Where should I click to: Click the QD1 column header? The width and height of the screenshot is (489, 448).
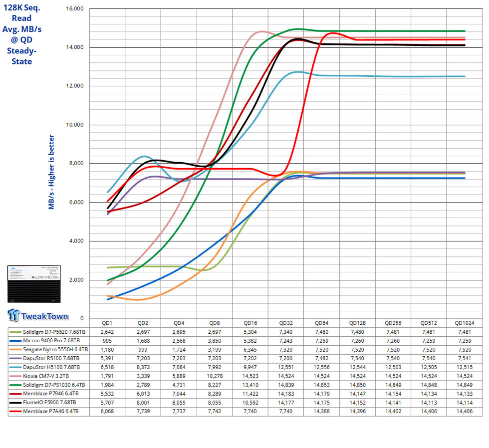(x=107, y=323)
